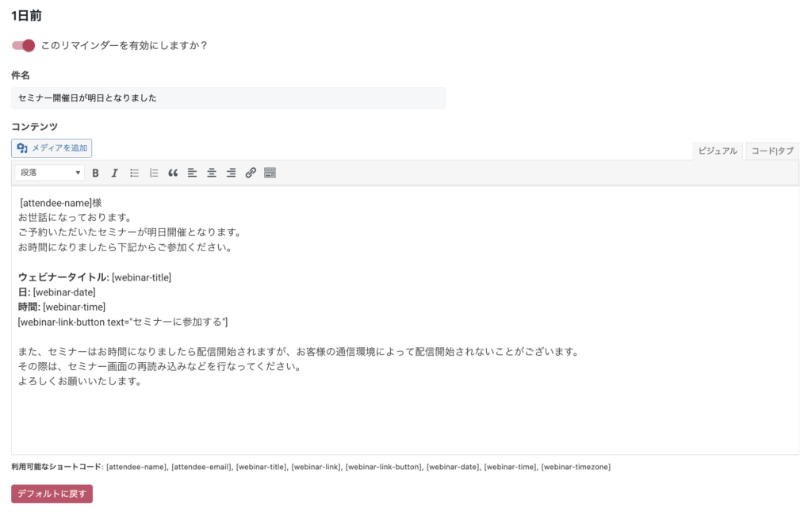The image size is (812, 523).
Task: Focus the 件名 subject input field
Action: [x=228, y=97]
